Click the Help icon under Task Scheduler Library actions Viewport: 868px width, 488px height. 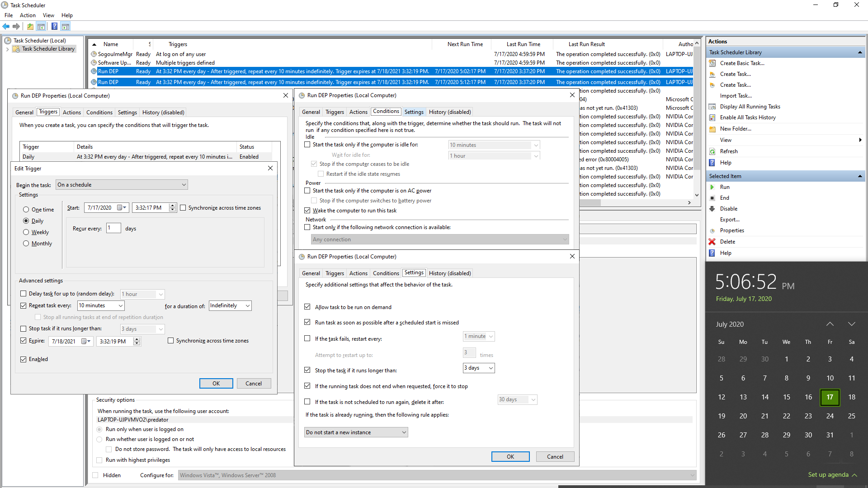pos(712,163)
